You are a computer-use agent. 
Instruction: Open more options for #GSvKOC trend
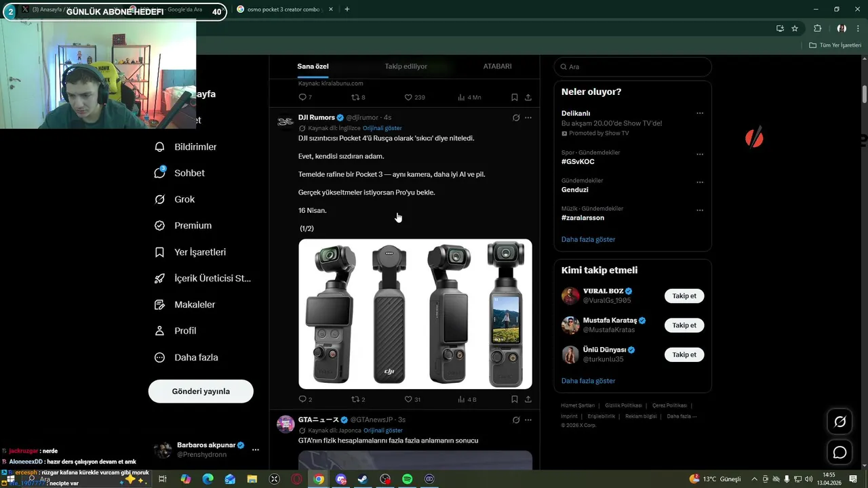click(700, 155)
